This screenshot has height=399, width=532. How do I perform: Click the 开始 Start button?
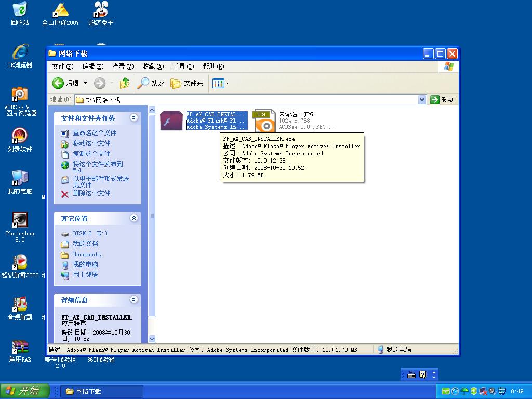coord(24,391)
